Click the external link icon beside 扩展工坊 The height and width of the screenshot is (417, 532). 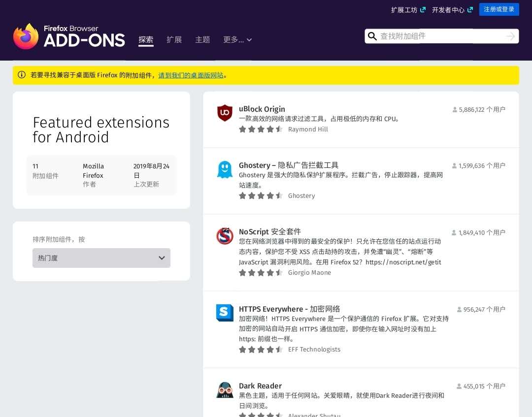pos(423,10)
